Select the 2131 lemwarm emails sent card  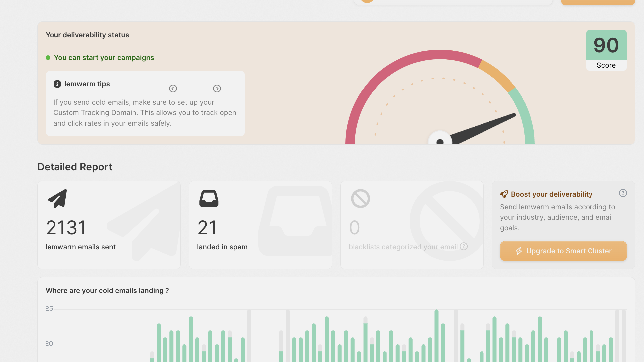(x=109, y=225)
